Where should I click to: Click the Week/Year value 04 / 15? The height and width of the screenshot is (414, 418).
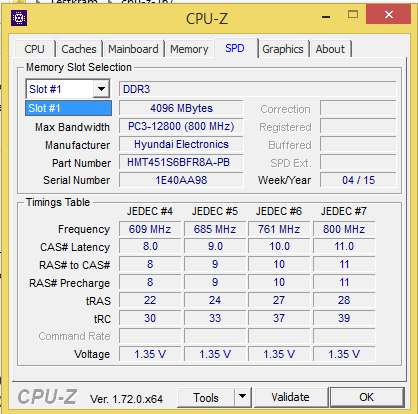click(x=358, y=180)
